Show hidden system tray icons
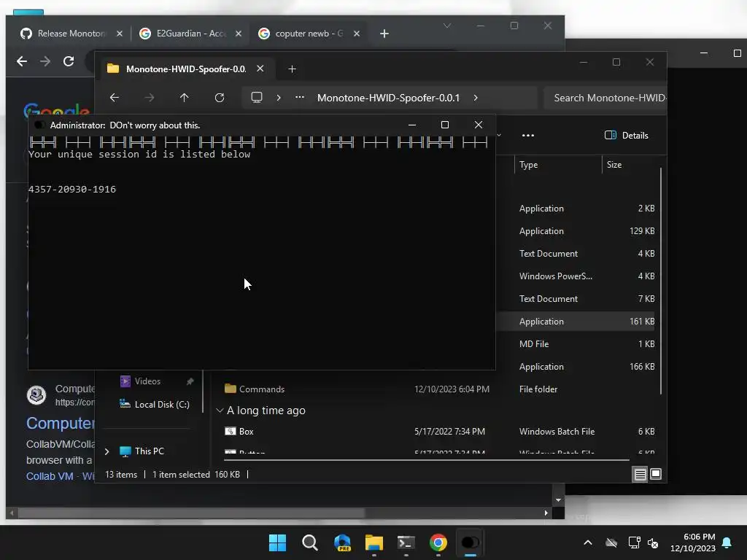This screenshot has width=747, height=560. click(x=588, y=542)
